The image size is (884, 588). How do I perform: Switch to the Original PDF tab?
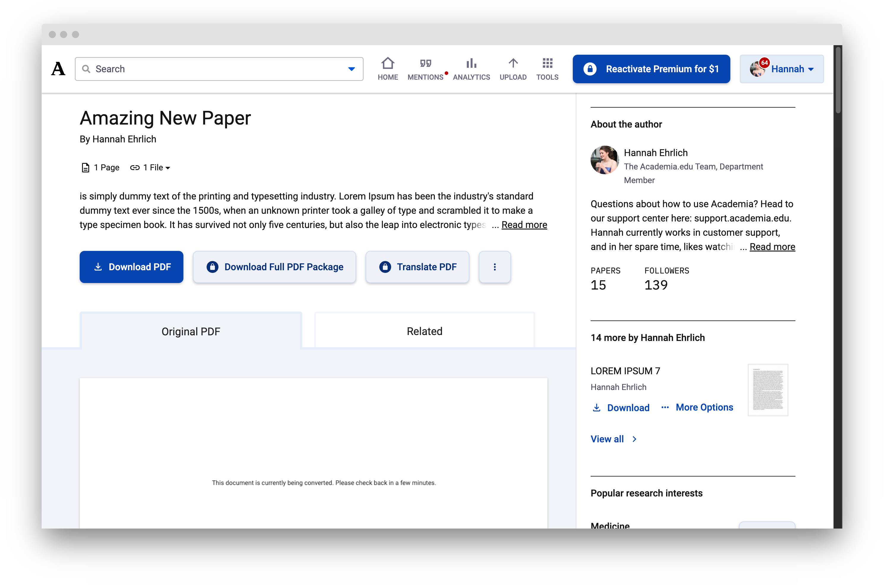coord(191,331)
